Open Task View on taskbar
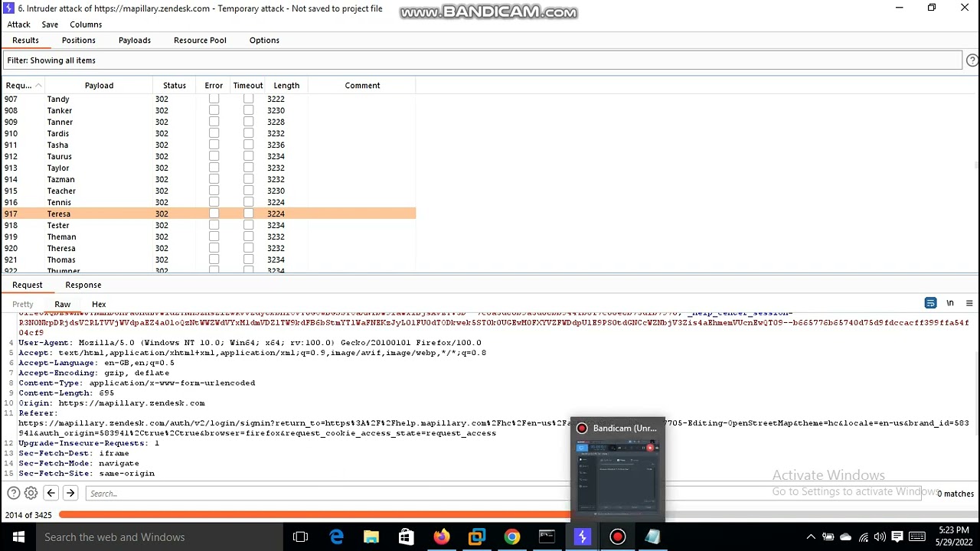Image resolution: width=980 pixels, height=551 pixels. pos(300,537)
